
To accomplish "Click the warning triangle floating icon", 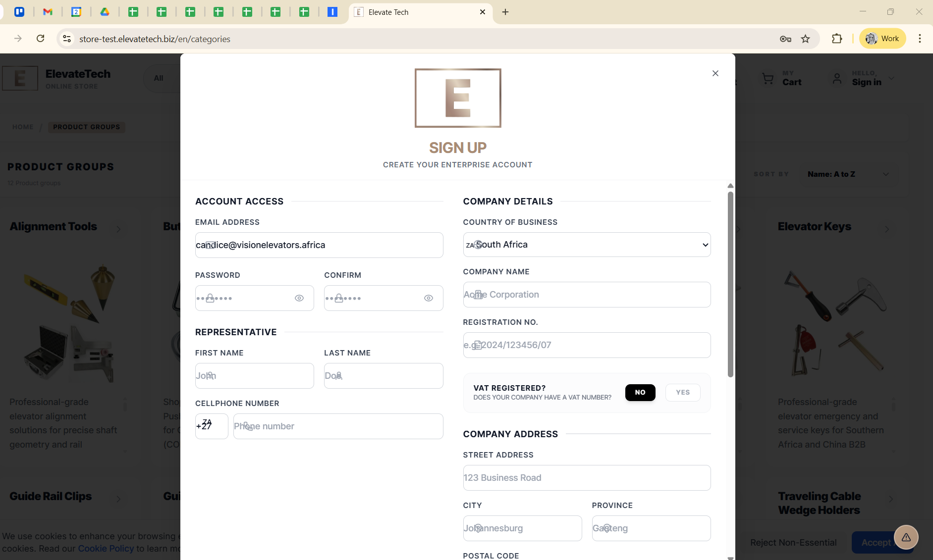I will pyautogui.click(x=906, y=537).
